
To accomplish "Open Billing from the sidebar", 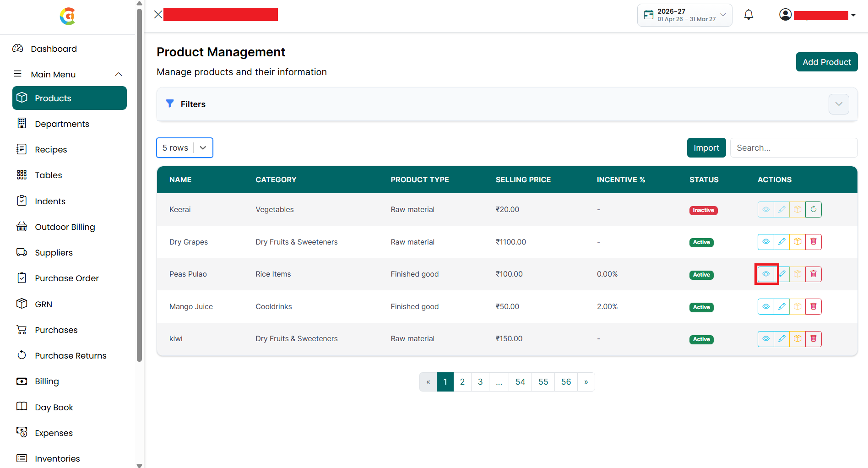I will 70,381.
